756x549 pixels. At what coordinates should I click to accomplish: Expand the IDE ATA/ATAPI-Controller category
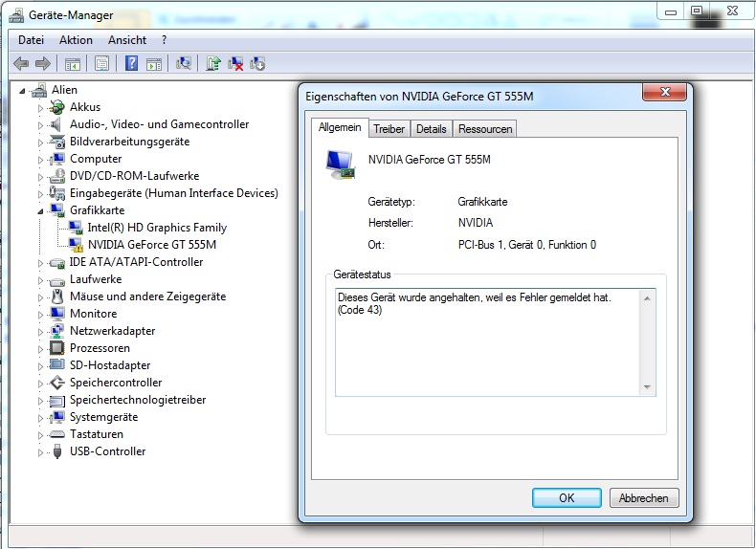(x=40, y=263)
